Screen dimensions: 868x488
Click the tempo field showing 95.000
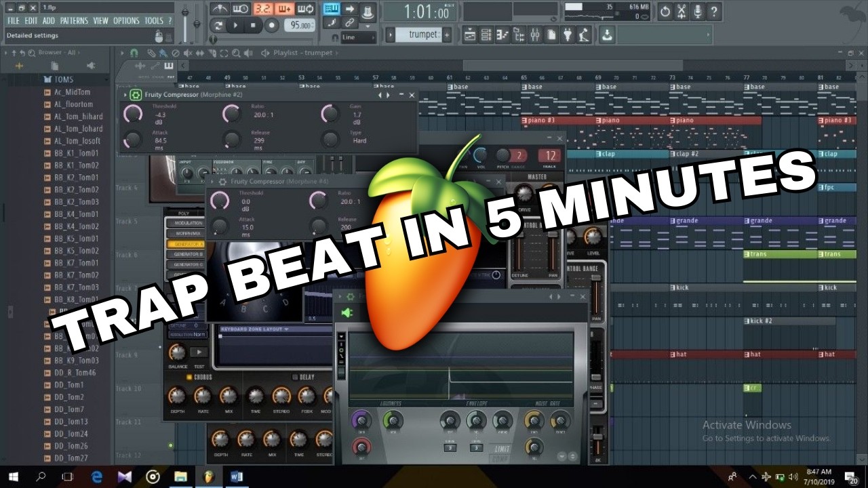click(300, 25)
